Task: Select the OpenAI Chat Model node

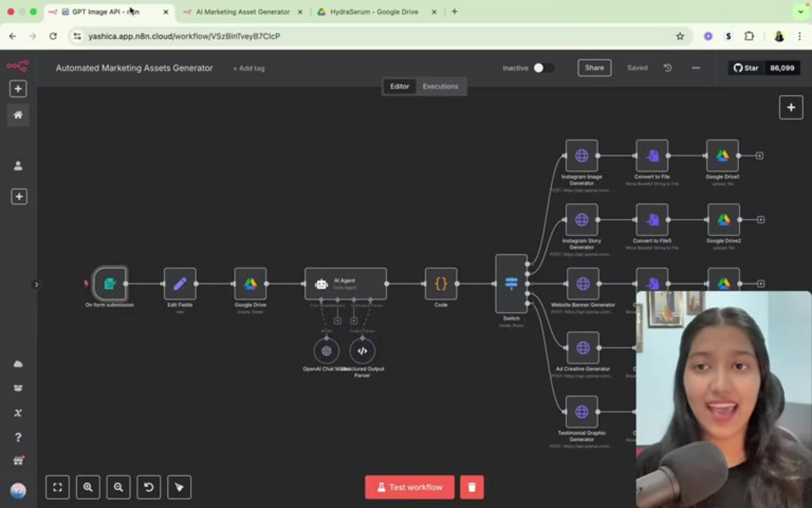Action: (x=326, y=350)
